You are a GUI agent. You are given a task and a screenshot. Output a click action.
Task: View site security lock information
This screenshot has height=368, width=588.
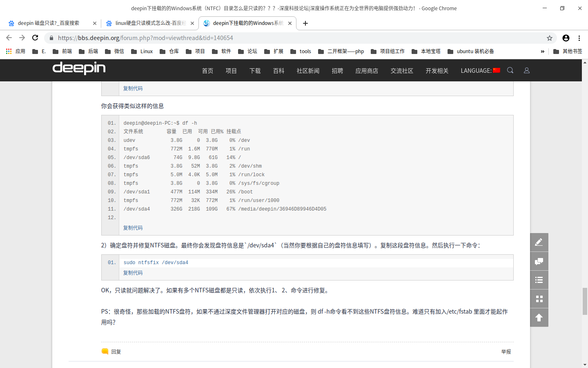tap(51, 38)
